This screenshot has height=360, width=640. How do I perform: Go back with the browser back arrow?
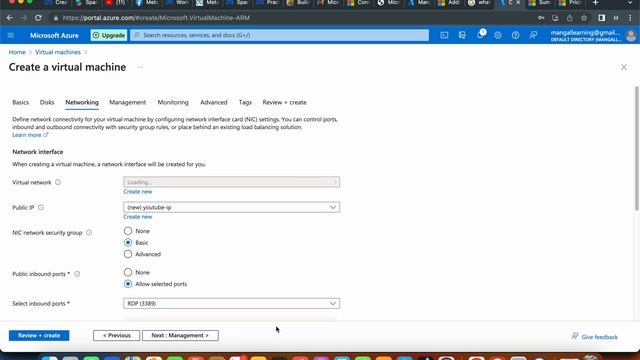10,18
